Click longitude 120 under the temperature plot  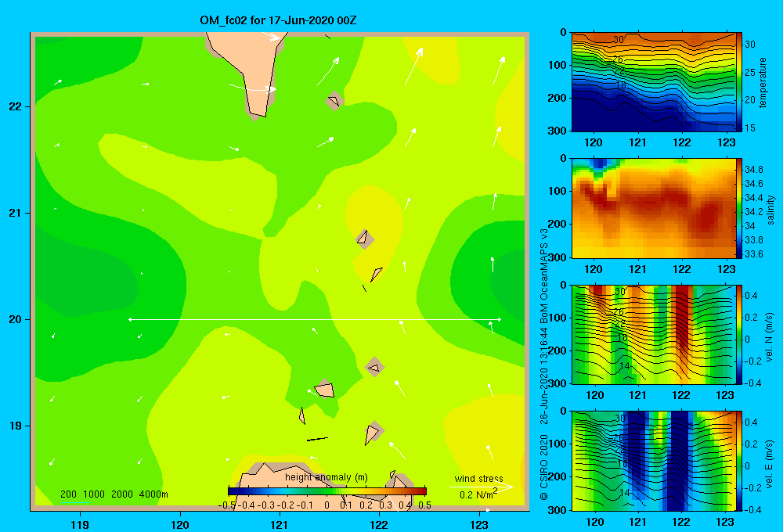point(594,142)
